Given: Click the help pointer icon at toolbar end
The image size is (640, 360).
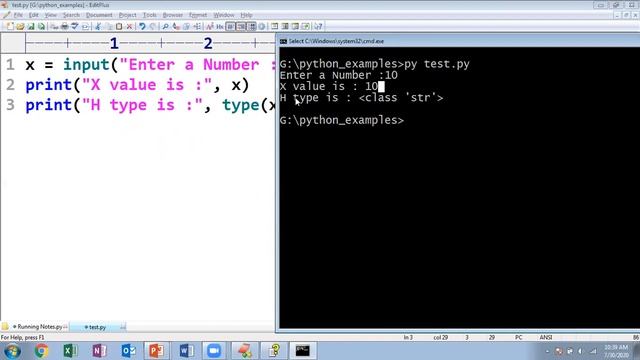Looking at the screenshot, I should [318, 27].
